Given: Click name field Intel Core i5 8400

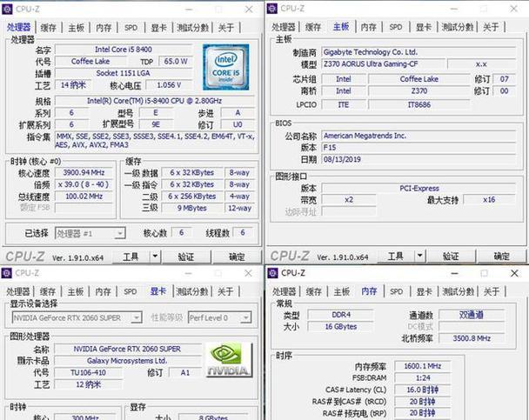Looking at the screenshot, I should [124, 50].
